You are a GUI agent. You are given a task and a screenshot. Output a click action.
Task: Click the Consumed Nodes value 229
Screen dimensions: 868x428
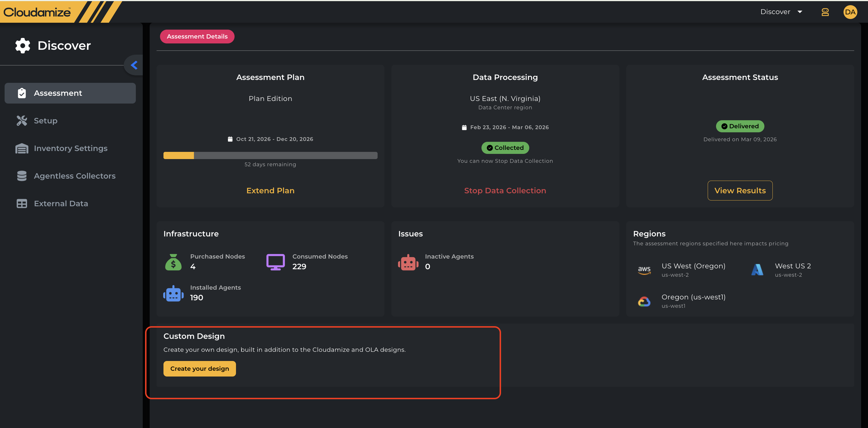point(299,266)
